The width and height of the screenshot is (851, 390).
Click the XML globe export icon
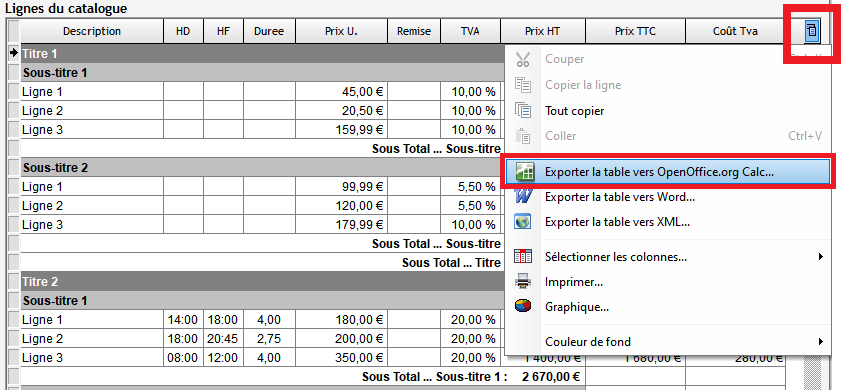pos(523,222)
